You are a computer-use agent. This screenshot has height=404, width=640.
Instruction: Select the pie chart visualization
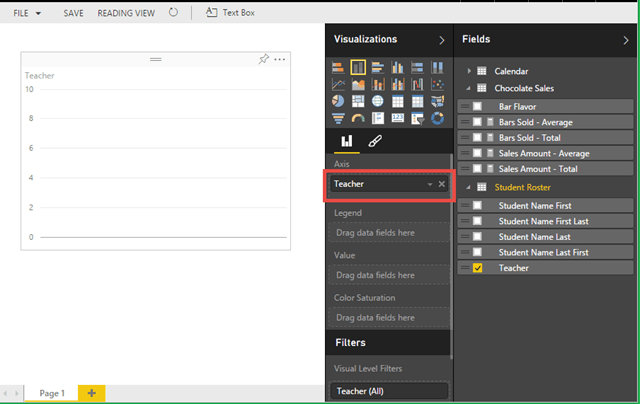(339, 101)
